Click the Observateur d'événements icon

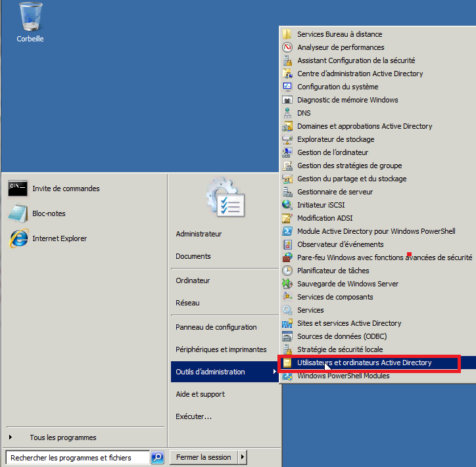click(x=287, y=244)
